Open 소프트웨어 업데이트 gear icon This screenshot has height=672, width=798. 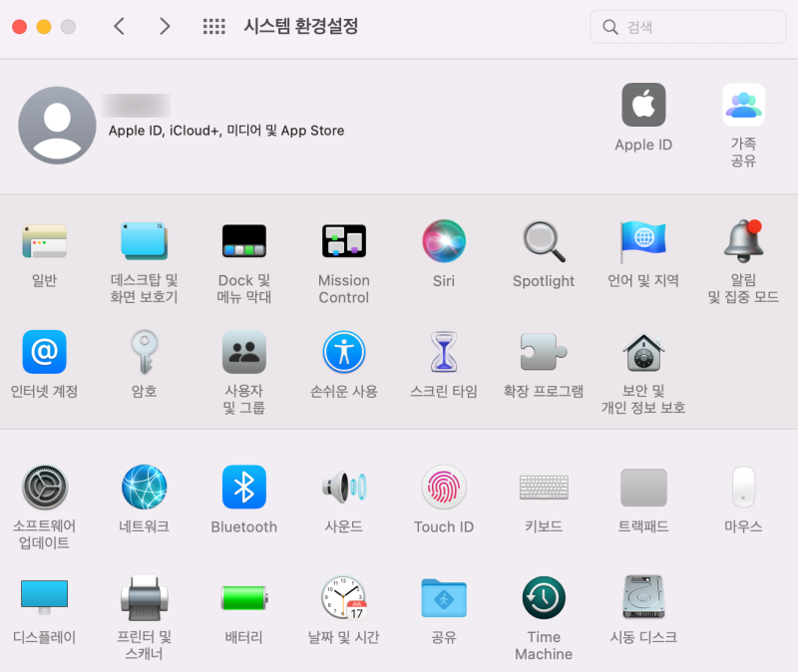(45, 488)
